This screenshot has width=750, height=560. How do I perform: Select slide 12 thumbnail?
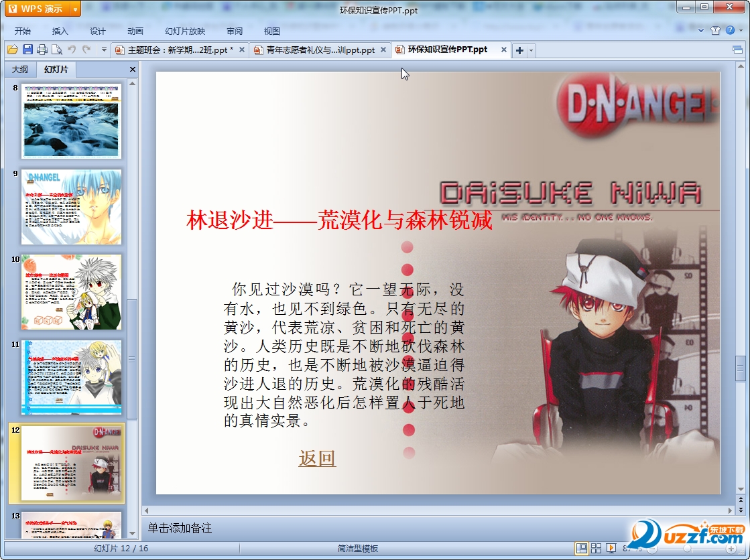[x=71, y=463]
